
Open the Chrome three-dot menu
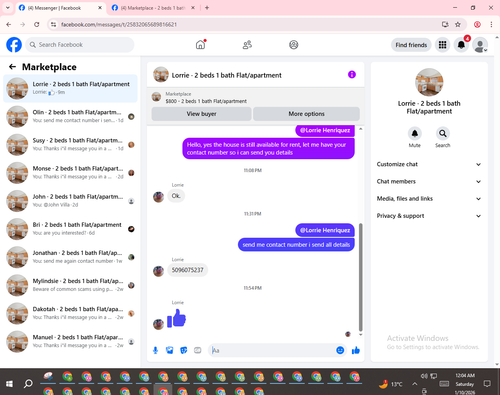point(491,24)
